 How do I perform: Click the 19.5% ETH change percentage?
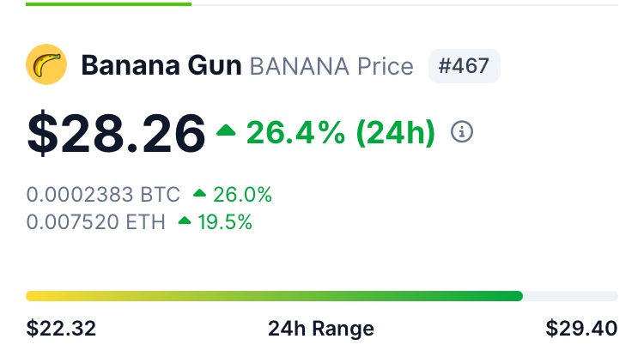227,222
